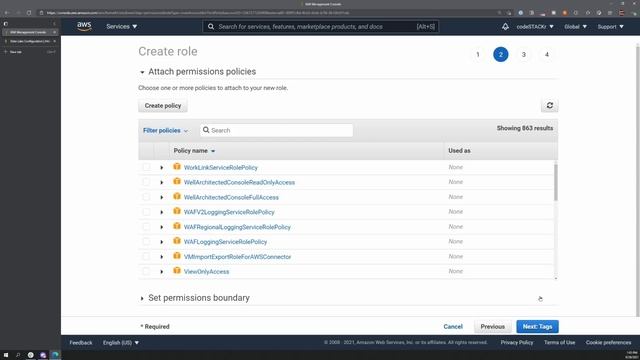Go to step 1 of Create role
Viewport: 640px width, 360px height.
pos(478,54)
